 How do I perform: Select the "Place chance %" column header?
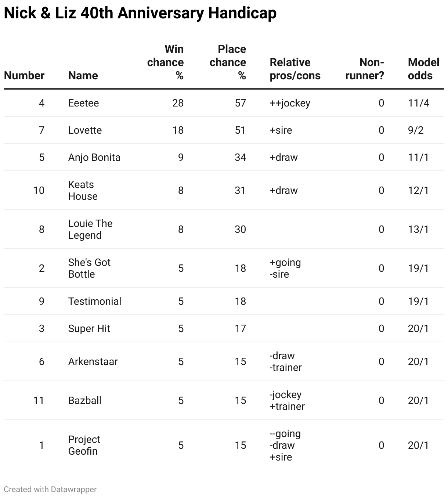(228, 62)
